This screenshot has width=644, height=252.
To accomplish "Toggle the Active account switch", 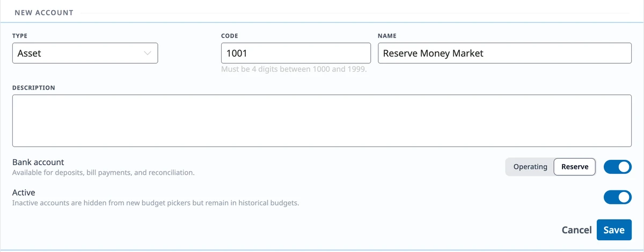I will coord(618,197).
